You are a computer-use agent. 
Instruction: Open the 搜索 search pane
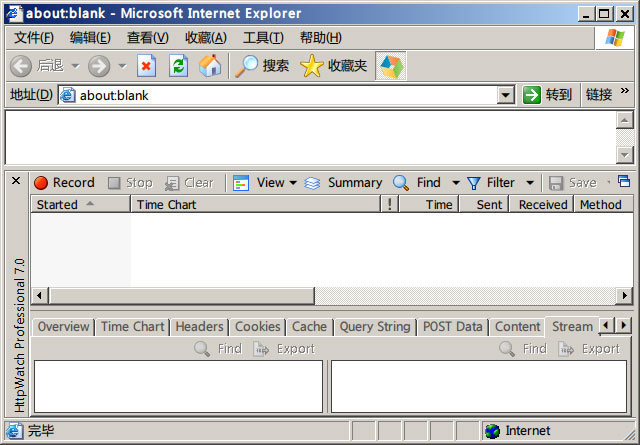(x=262, y=66)
